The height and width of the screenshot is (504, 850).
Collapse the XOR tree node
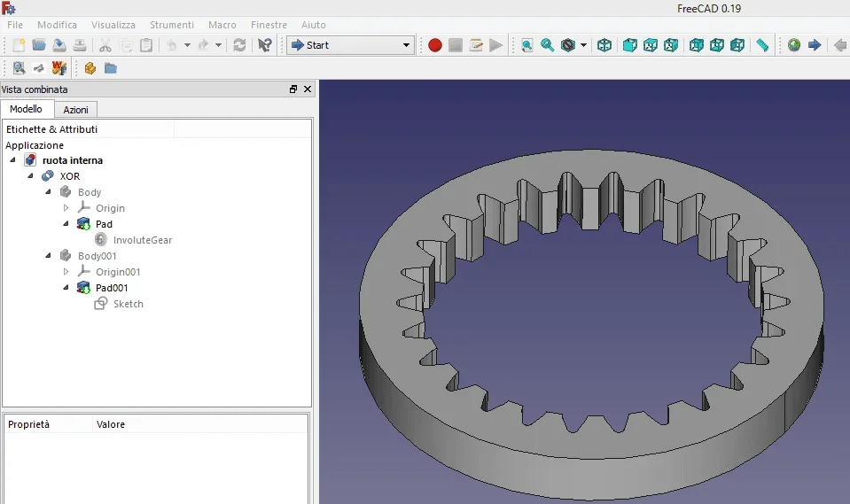[x=31, y=175]
